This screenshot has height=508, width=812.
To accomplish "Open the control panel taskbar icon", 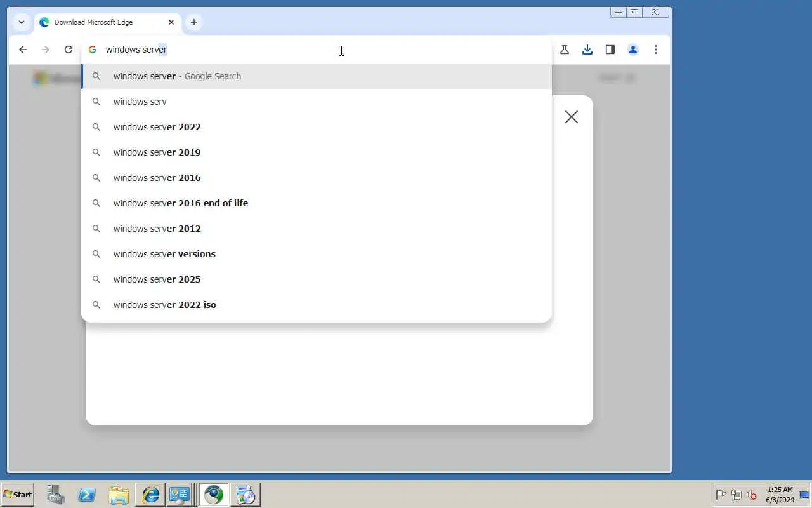I will [x=180, y=494].
